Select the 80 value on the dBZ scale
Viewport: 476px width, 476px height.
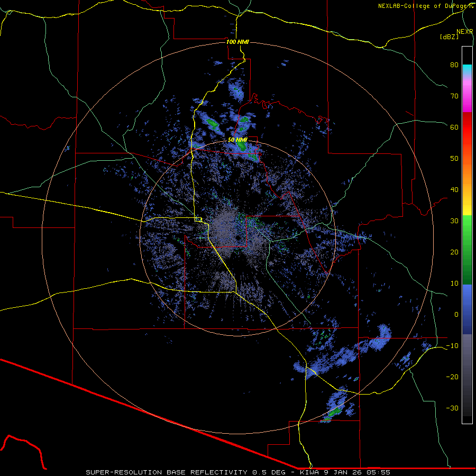[454, 65]
